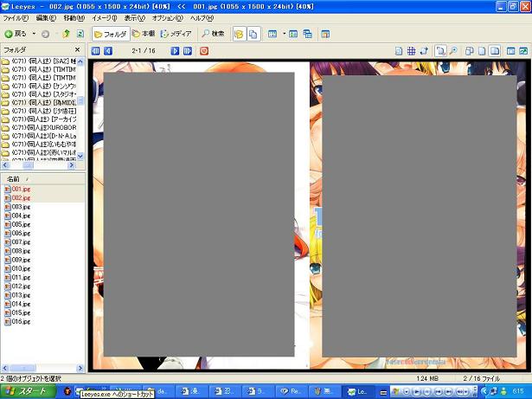532x399 pixels.
Task: Toggle the フォルダ panel button
Action: coord(111,34)
